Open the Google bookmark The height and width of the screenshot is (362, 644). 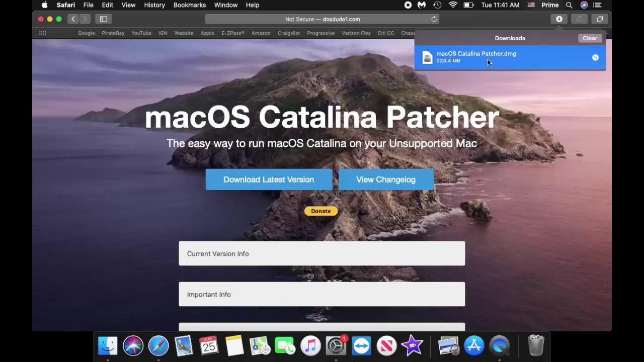(87, 33)
